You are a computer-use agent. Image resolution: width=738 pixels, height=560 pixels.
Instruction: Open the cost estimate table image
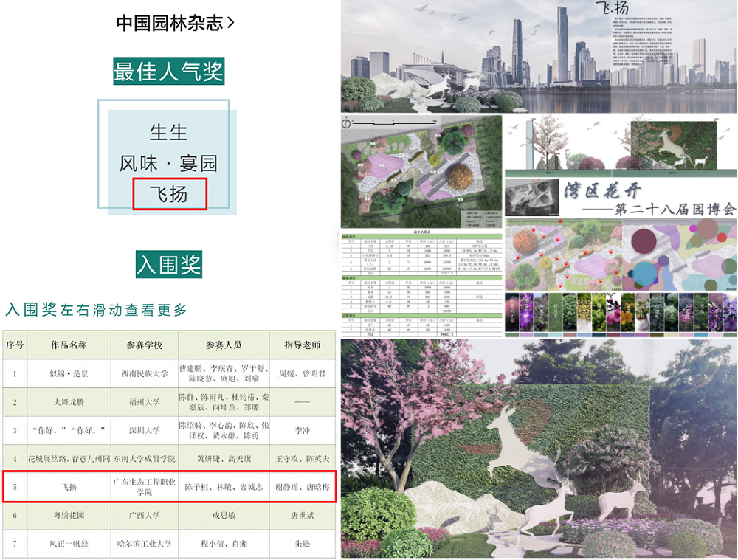coord(421,284)
